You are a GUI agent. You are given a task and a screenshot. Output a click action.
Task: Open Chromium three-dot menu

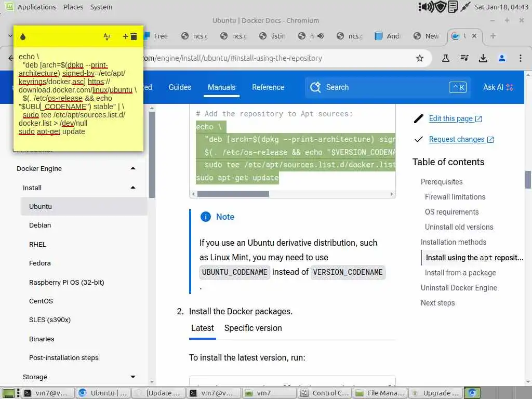[x=520, y=58]
